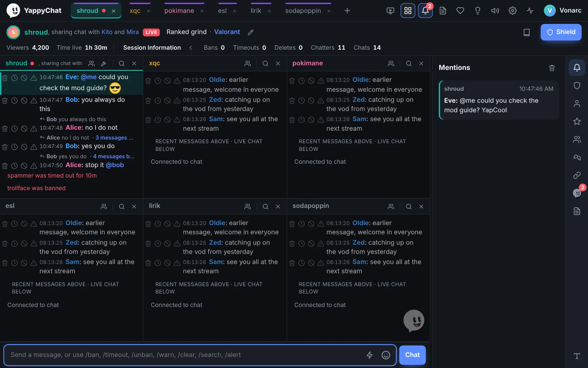Click the Chat send button

click(412, 355)
